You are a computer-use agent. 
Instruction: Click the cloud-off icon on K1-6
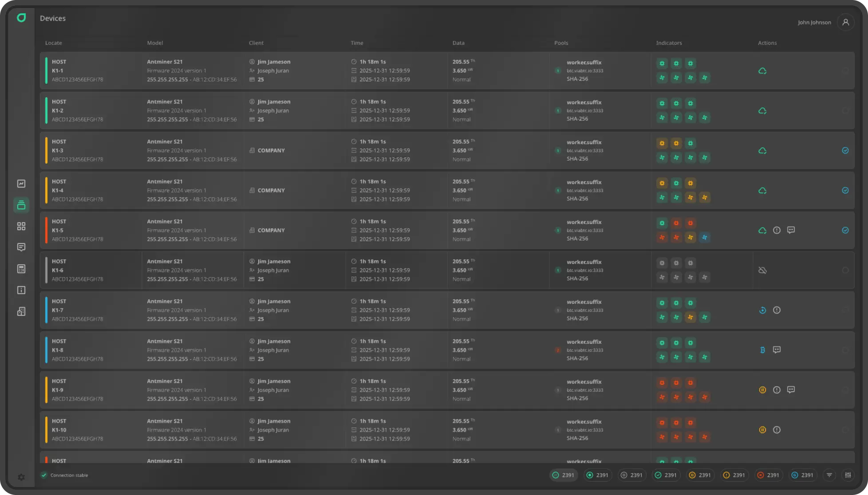click(762, 270)
